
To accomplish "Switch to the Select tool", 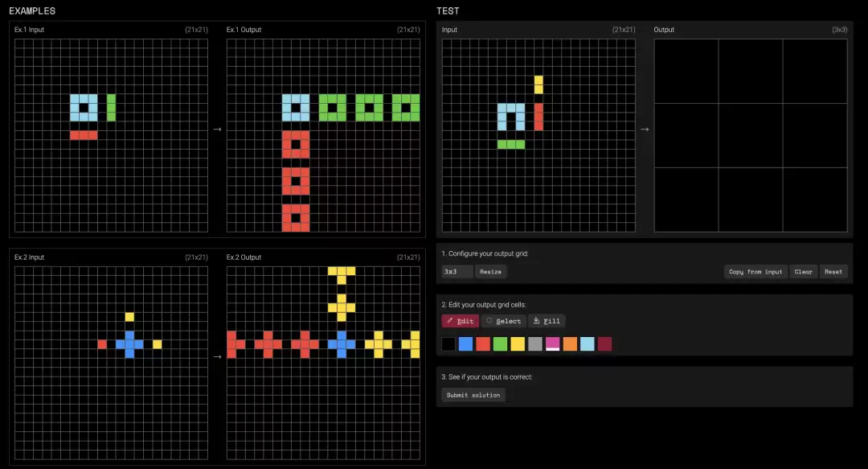I will 504,321.
